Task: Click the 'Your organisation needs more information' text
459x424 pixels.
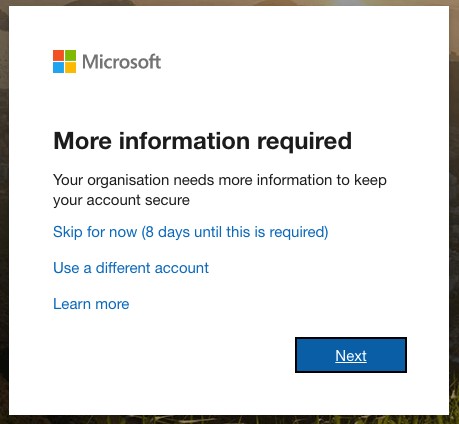Action: [194, 180]
